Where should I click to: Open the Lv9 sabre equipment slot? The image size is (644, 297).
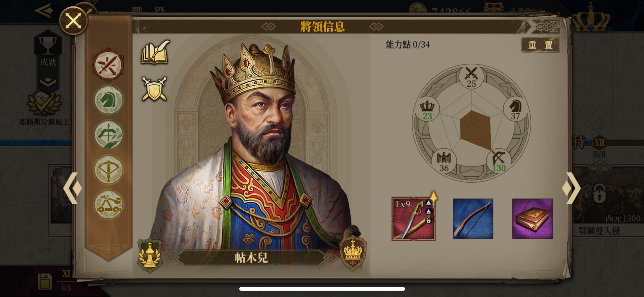click(413, 219)
